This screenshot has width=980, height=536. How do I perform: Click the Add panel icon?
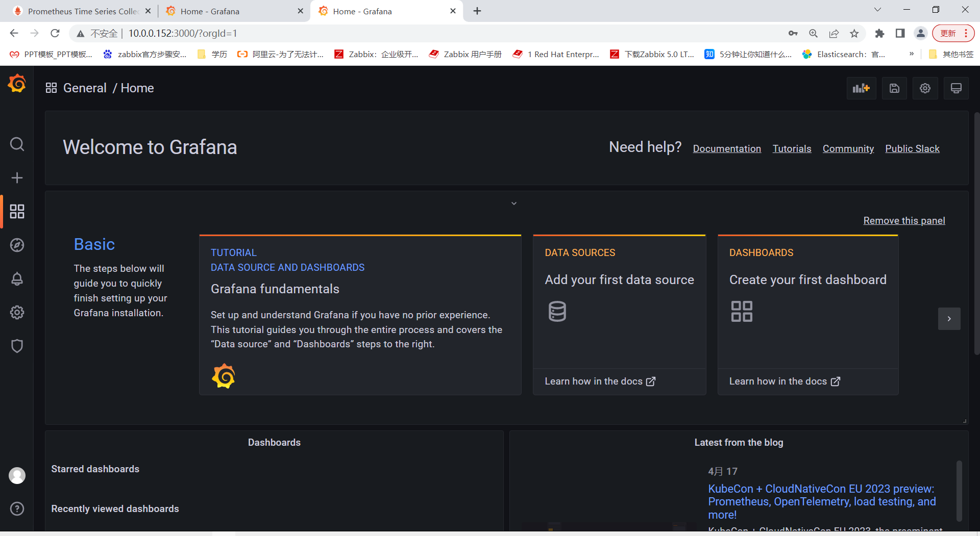coord(861,88)
